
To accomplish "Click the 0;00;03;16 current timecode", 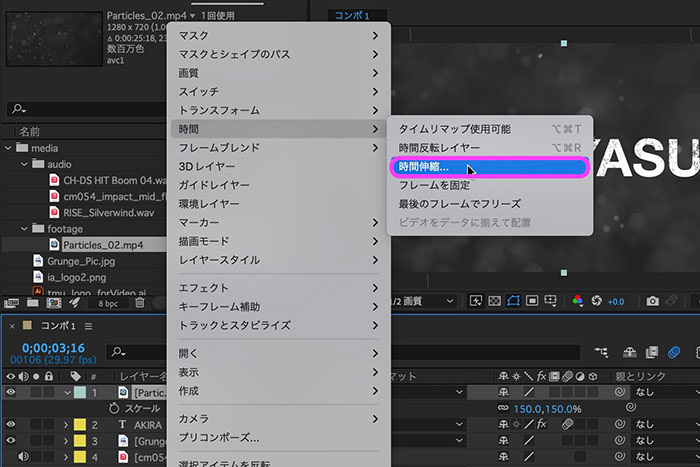I will coord(53,348).
